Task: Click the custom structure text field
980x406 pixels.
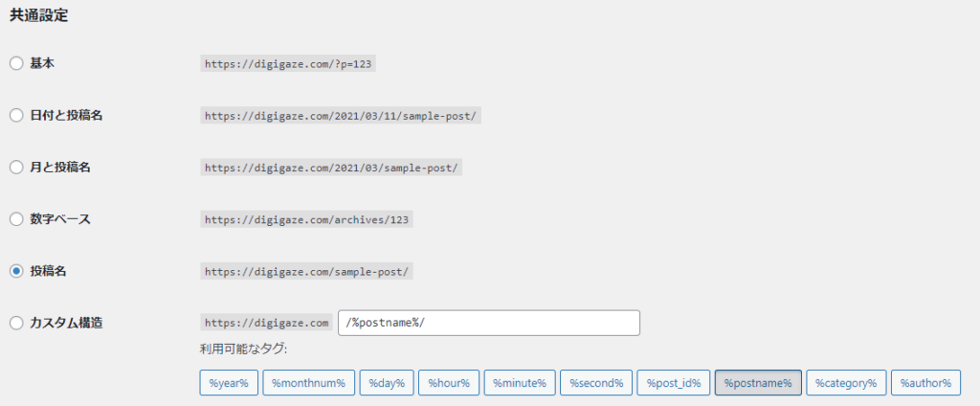Action: click(489, 323)
